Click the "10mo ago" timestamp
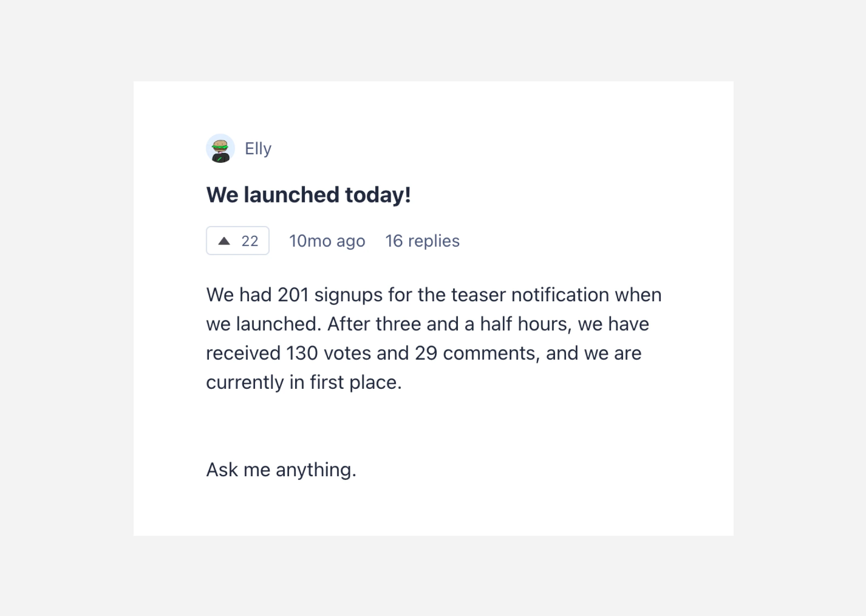Viewport: 866px width, 616px height. [327, 241]
